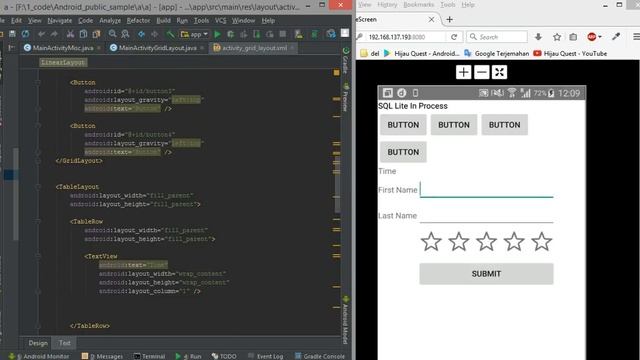Select the first rating star
640x360 pixels.
[431, 241]
